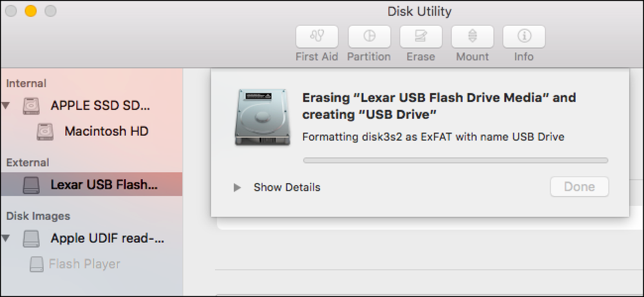
Task: Click the Mount toolbar icon
Action: [x=472, y=37]
